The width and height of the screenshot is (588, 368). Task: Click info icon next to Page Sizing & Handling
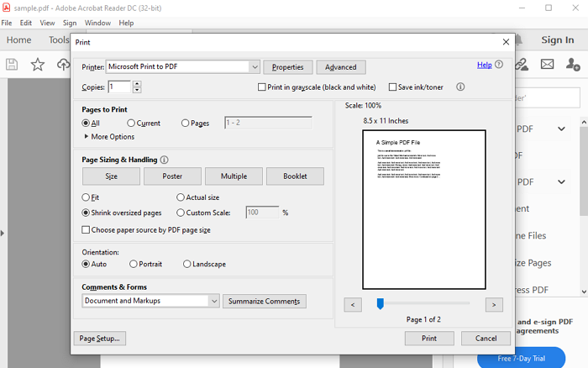164,160
